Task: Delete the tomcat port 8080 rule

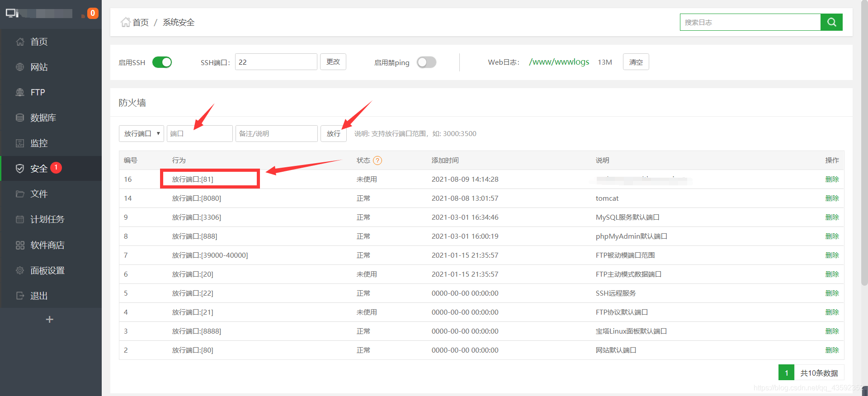Action: coord(832,198)
